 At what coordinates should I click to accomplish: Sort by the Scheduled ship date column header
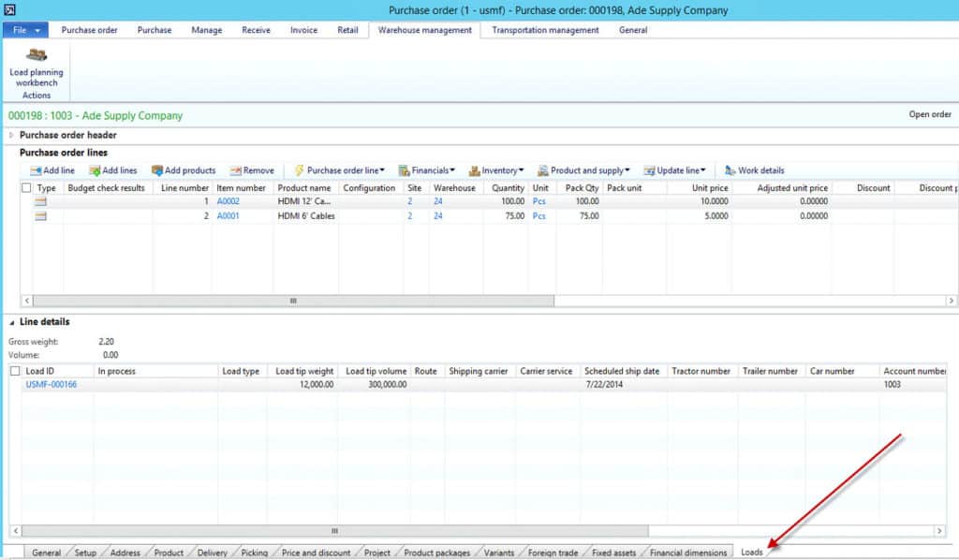[x=622, y=371]
